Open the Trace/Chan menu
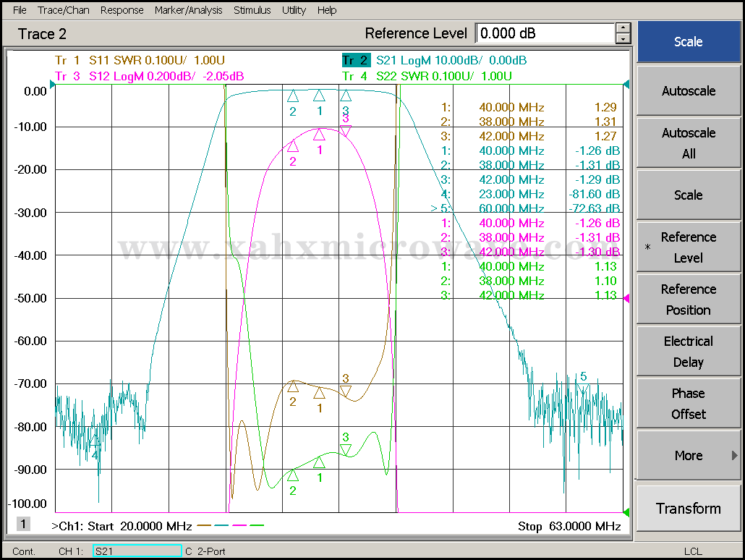The image size is (745, 560). [64, 10]
